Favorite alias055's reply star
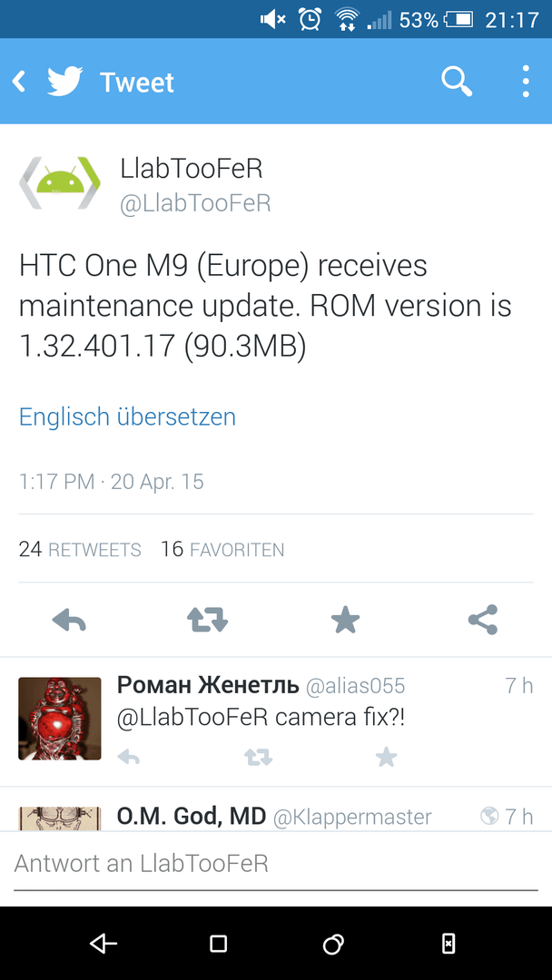 386,758
